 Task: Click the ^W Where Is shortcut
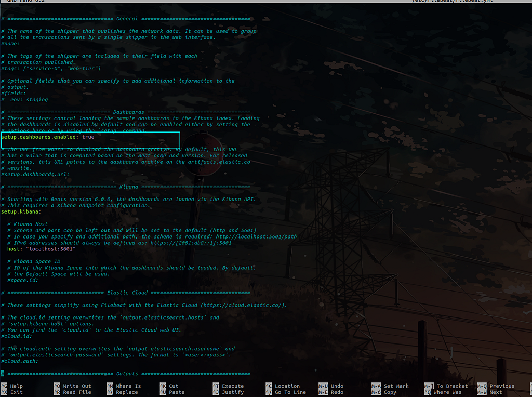click(x=124, y=386)
